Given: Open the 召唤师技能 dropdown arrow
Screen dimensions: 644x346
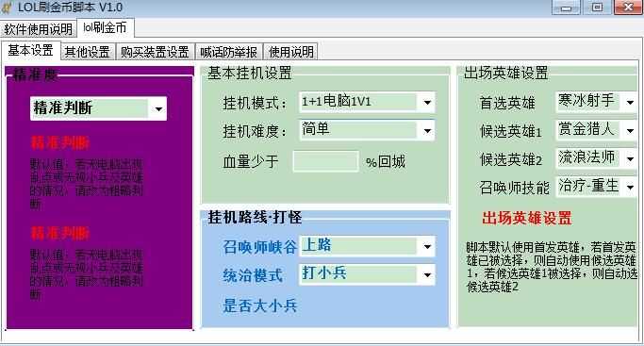Looking at the screenshot, I should [x=630, y=188].
